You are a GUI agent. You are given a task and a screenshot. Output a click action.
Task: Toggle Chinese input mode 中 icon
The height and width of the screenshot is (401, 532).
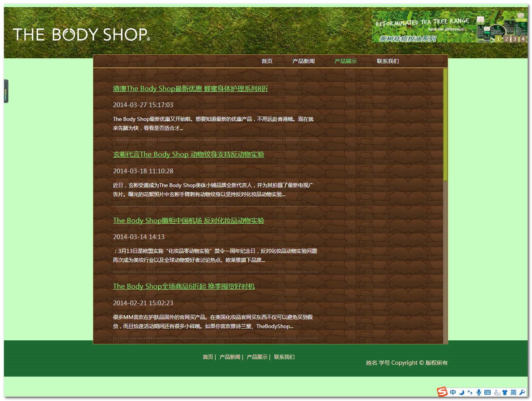click(x=453, y=392)
